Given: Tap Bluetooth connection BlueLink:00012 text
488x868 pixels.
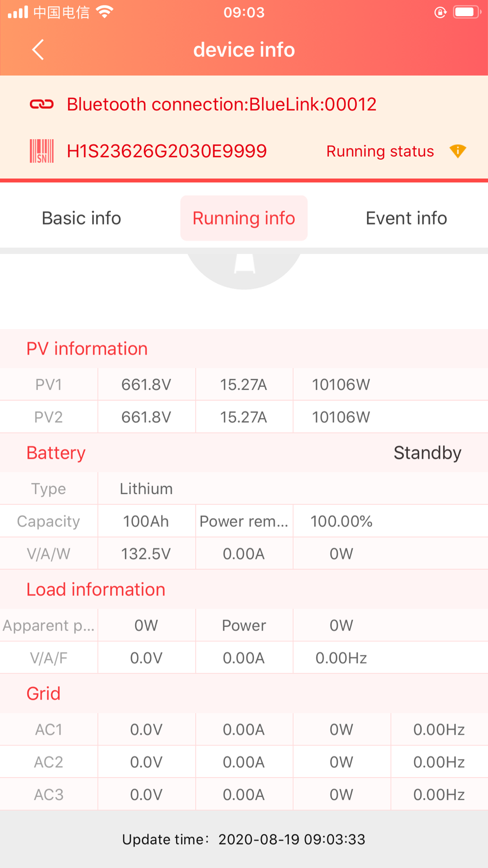Looking at the screenshot, I should click(x=222, y=104).
